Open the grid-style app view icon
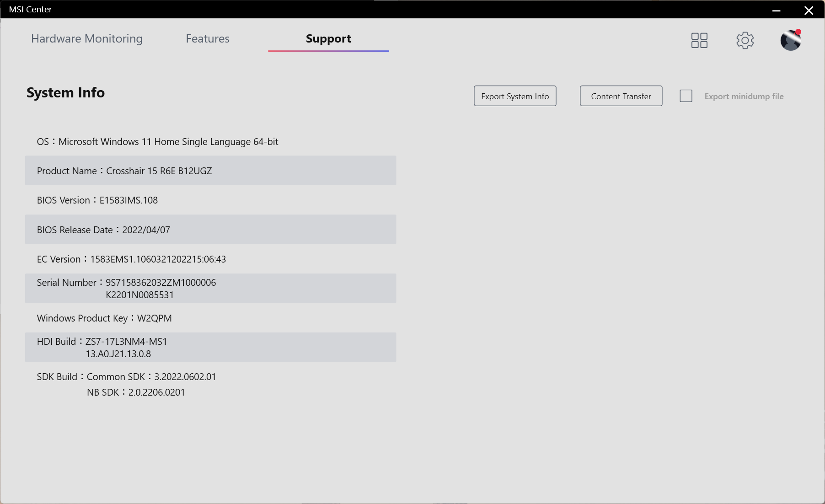 699,40
